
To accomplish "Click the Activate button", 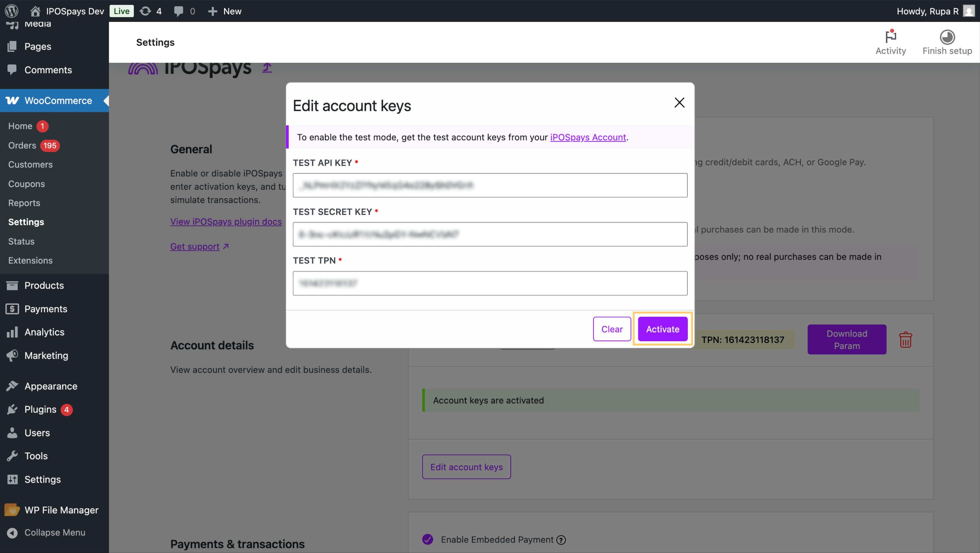I will coord(662,329).
